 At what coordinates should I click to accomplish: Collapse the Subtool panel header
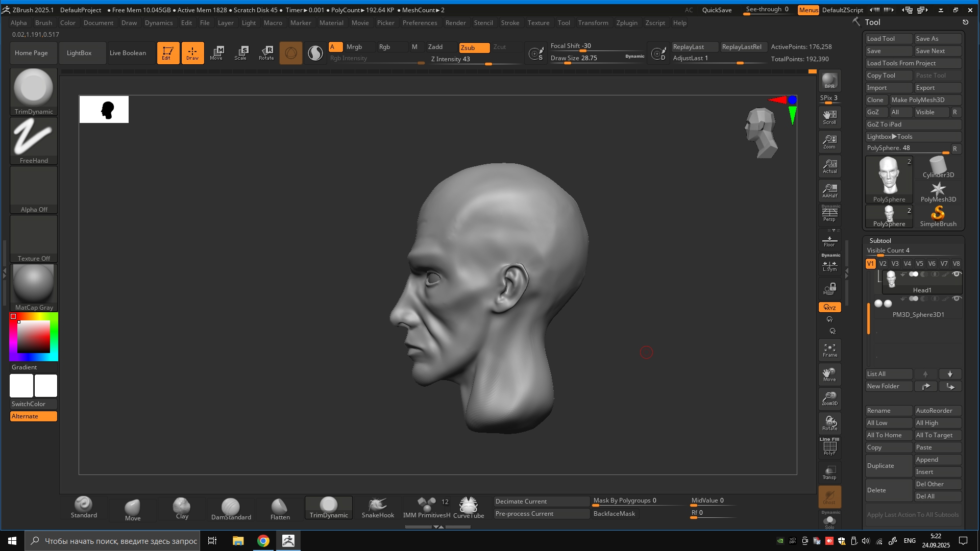(x=880, y=241)
